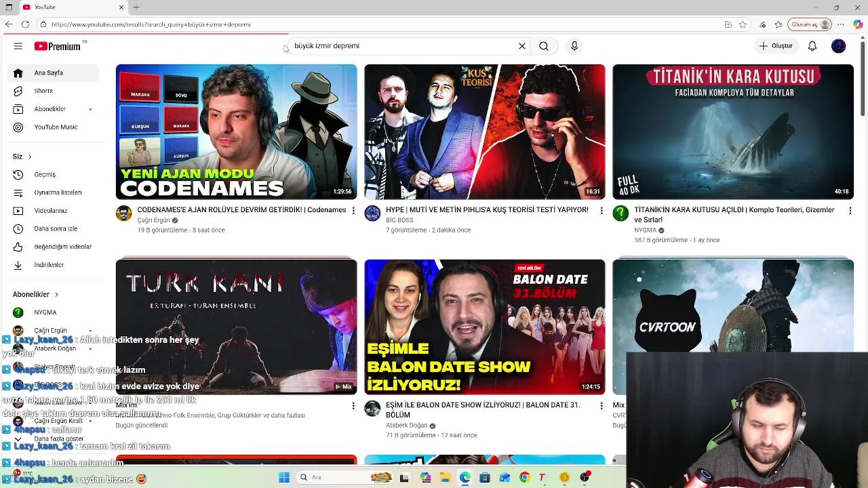
Task: Start voice search with the microphone icon
Action: [574, 46]
